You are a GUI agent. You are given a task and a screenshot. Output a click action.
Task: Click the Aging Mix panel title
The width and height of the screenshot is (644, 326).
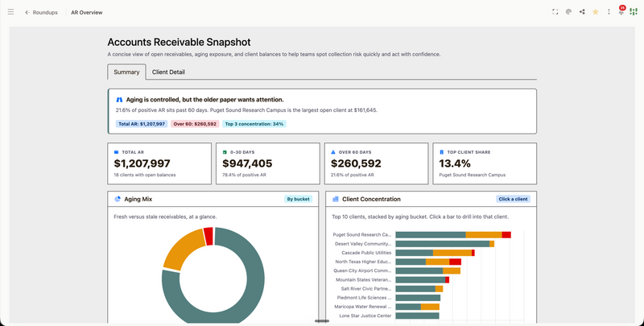click(x=138, y=199)
